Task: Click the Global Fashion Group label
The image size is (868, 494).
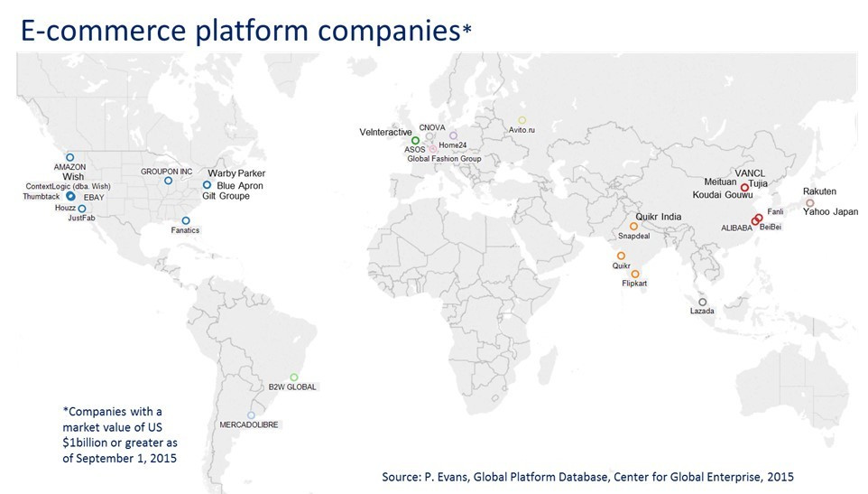Action: 444,158
